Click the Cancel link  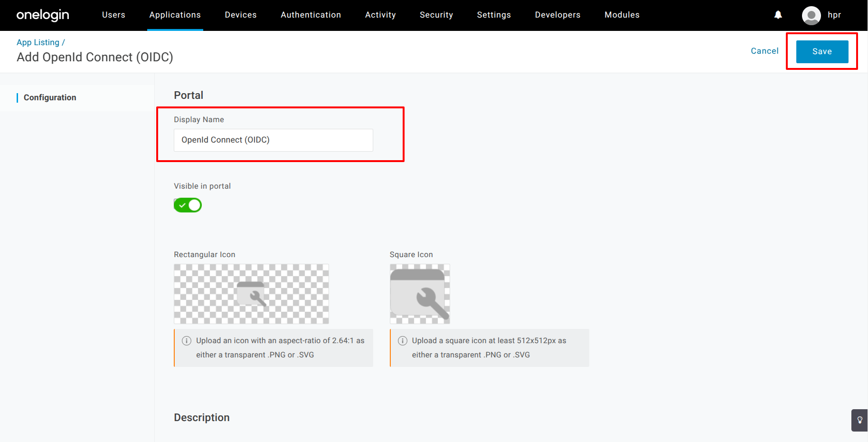tap(764, 51)
